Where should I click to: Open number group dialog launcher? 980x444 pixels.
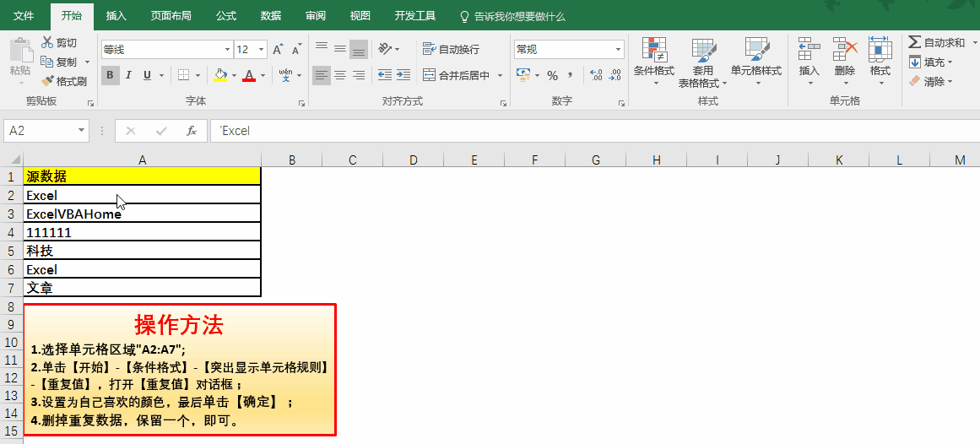[621, 103]
